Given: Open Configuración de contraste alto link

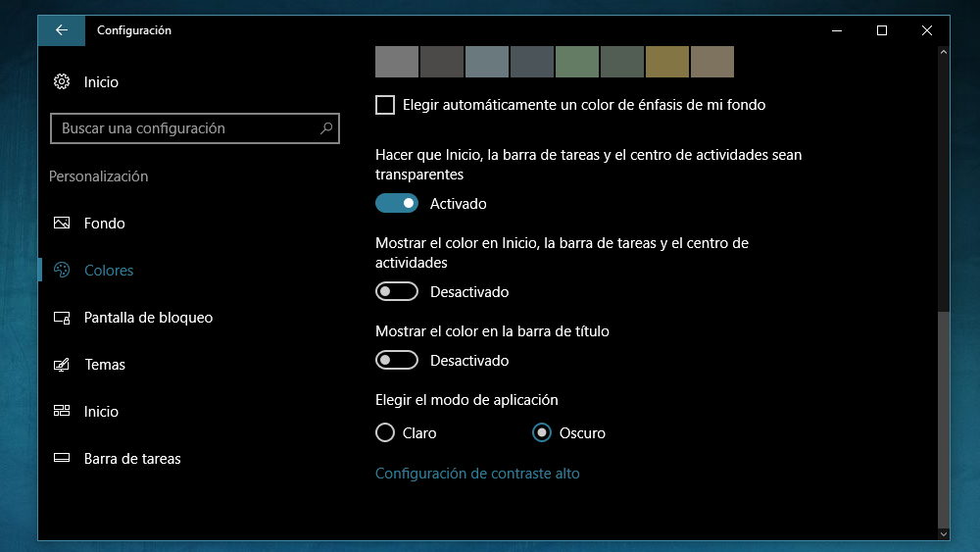Looking at the screenshot, I should click(x=477, y=474).
